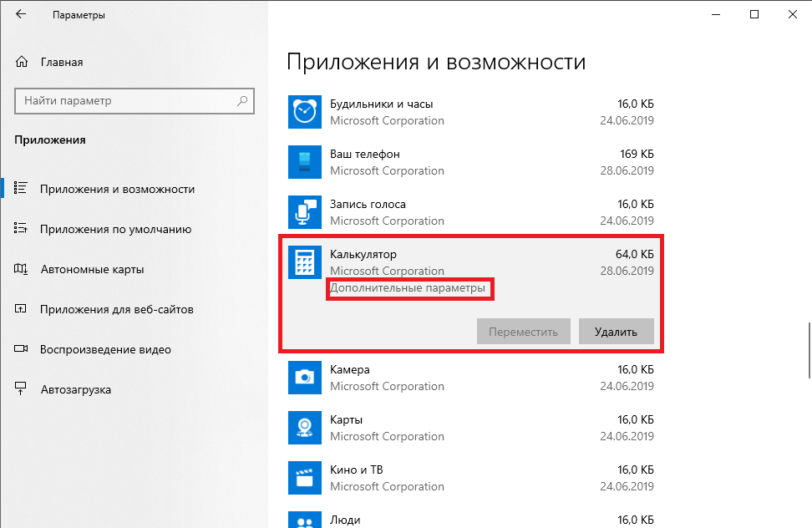812x528 pixels.
Task: Click the Movies and TV app icon
Action: click(304, 478)
